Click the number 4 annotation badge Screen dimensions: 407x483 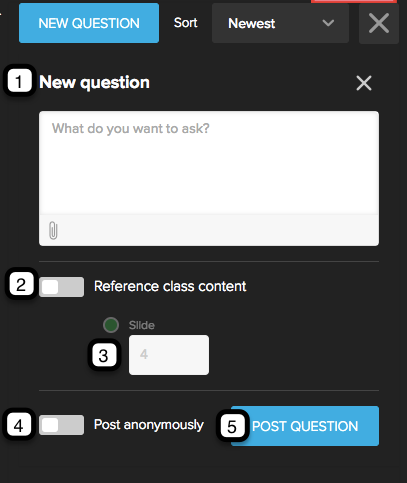19,425
